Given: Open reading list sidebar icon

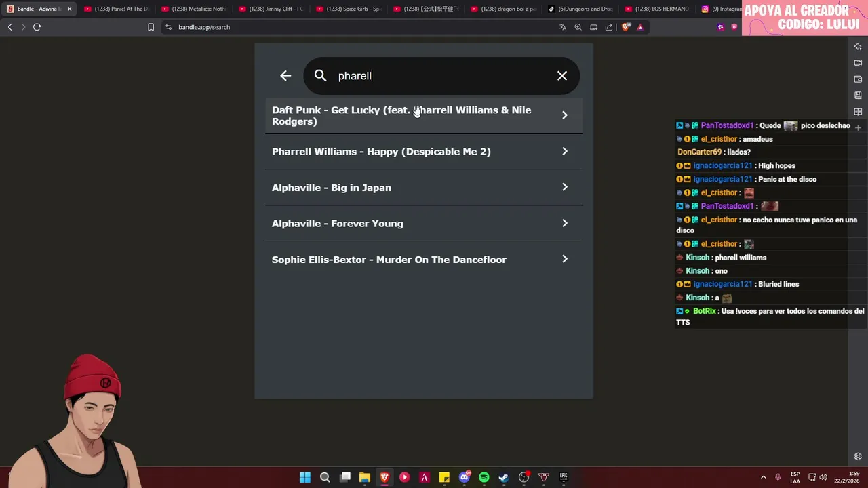Looking at the screenshot, I should (858, 112).
